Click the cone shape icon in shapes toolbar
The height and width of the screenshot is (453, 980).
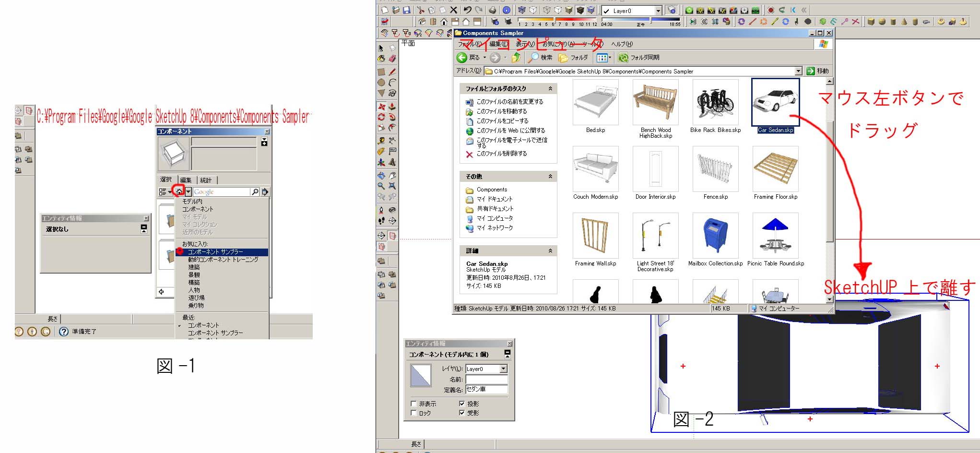pos(904,22)
